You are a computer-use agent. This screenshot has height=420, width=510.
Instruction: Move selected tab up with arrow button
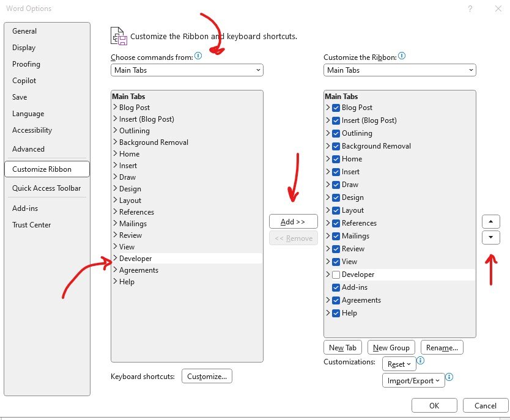(x=491, y=222)
